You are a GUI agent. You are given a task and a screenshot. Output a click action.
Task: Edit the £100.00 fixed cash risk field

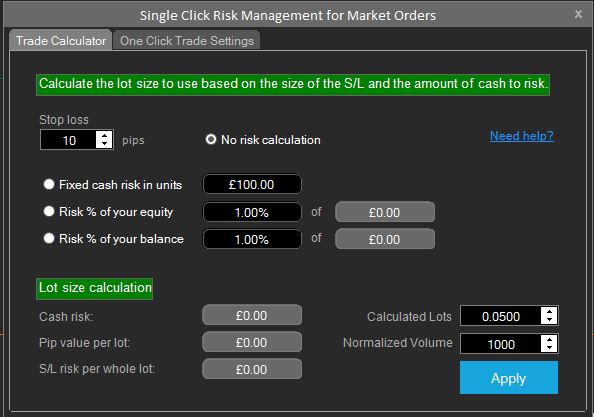252,184
